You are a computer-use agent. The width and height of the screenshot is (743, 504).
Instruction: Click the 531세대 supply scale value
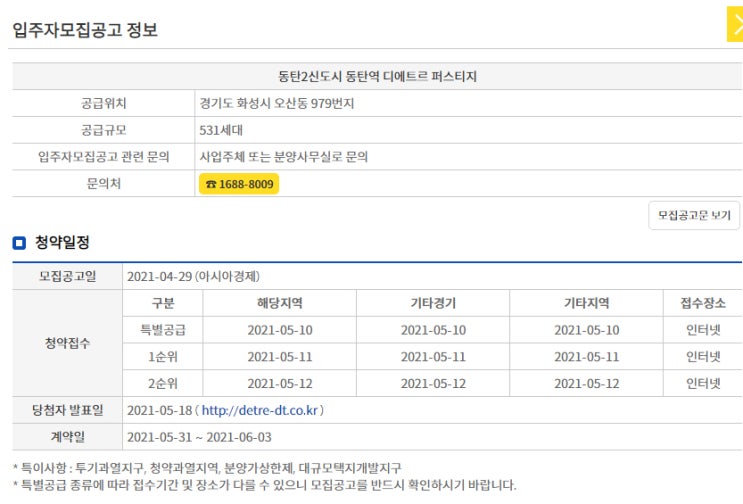pos(221,130)
